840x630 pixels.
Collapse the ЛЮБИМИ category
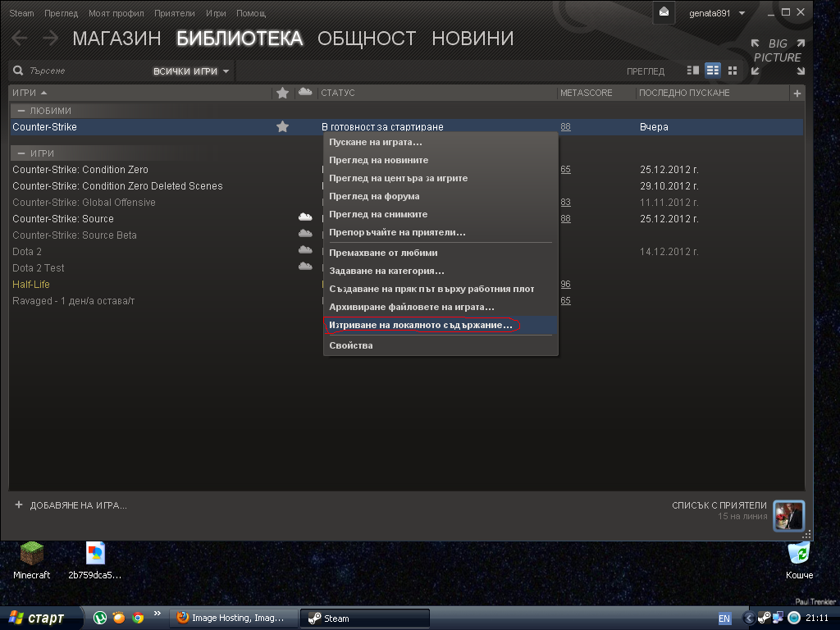(x=21, y=111)
